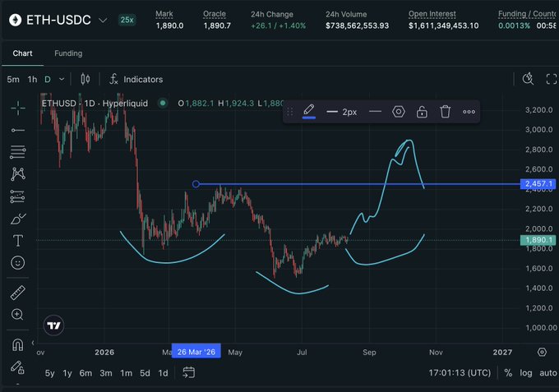Click the green indicator status dot in legend
Screen dimensions: 559x392
163,104
